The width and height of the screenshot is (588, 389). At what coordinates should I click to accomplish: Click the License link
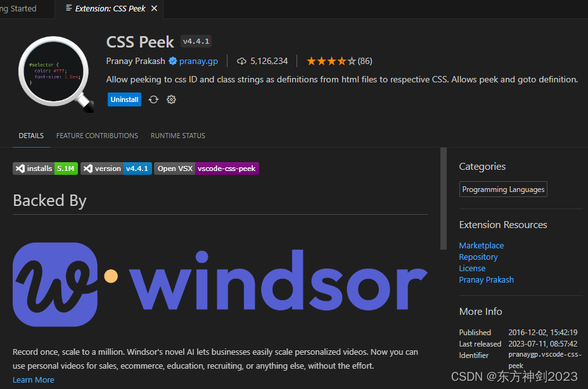[x=472, y=268]
